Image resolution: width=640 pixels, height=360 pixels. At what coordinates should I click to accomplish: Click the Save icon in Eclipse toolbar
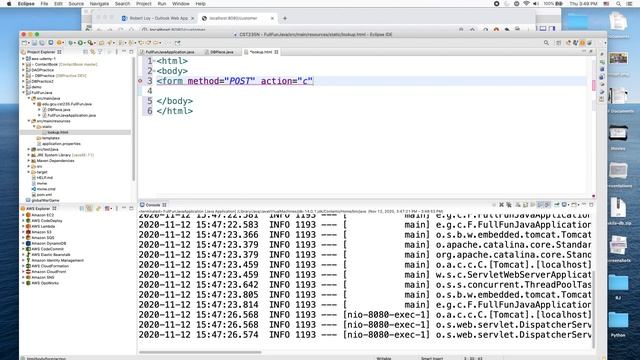point(34,42)
